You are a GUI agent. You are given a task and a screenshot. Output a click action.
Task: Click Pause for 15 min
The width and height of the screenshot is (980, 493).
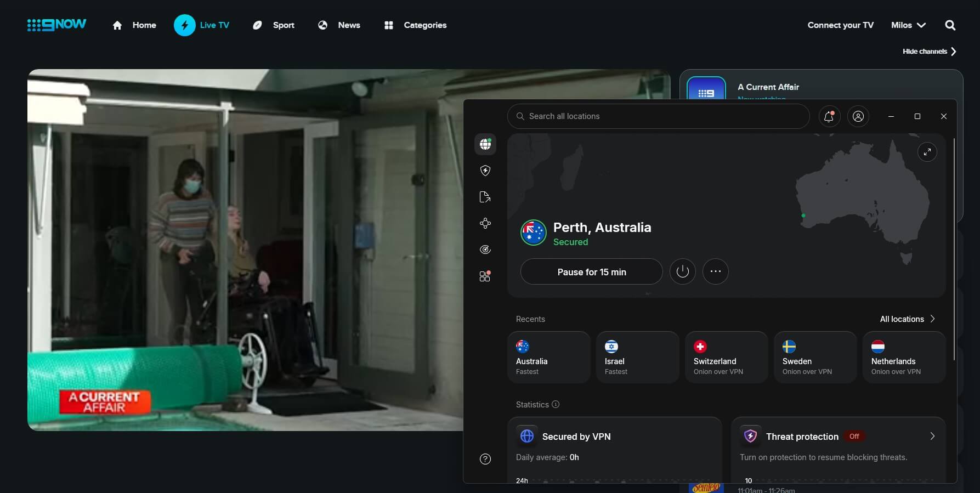pyautogui.click(x=592, y=272)
